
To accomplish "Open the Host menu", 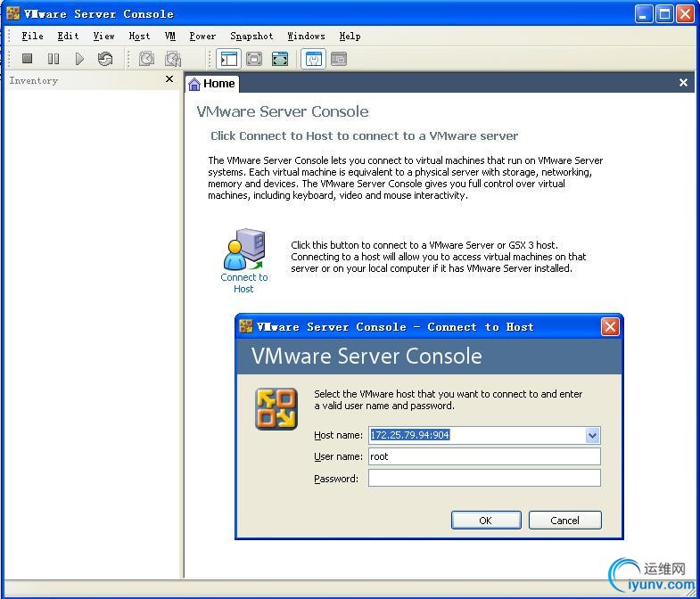I will 139,37.
